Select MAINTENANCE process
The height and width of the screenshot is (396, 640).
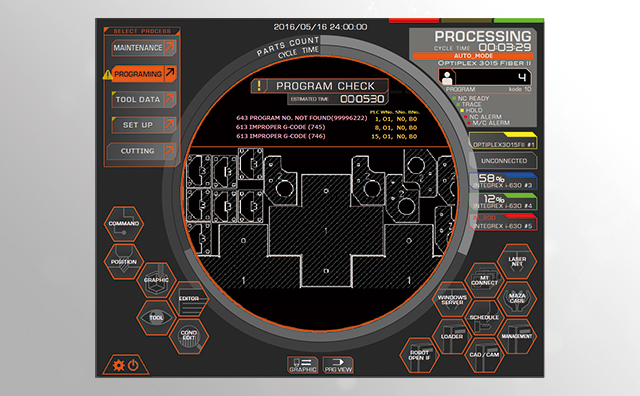coord(143,48)
